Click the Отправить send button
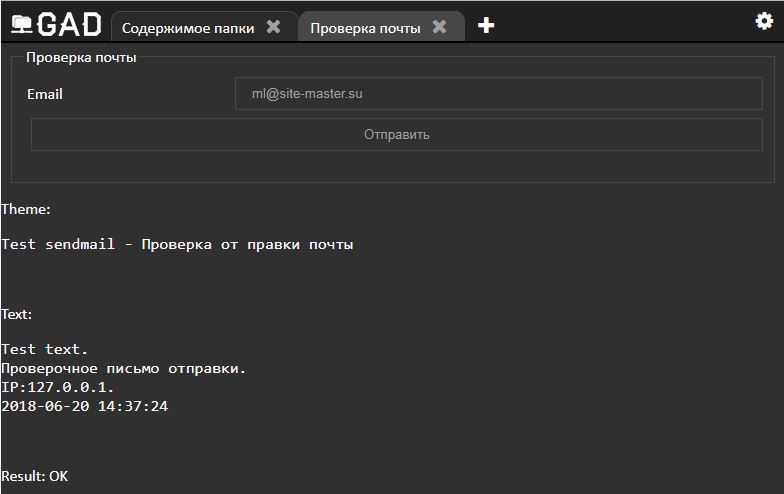This screenshot has width=784, height=494. [x=396, y=134]
